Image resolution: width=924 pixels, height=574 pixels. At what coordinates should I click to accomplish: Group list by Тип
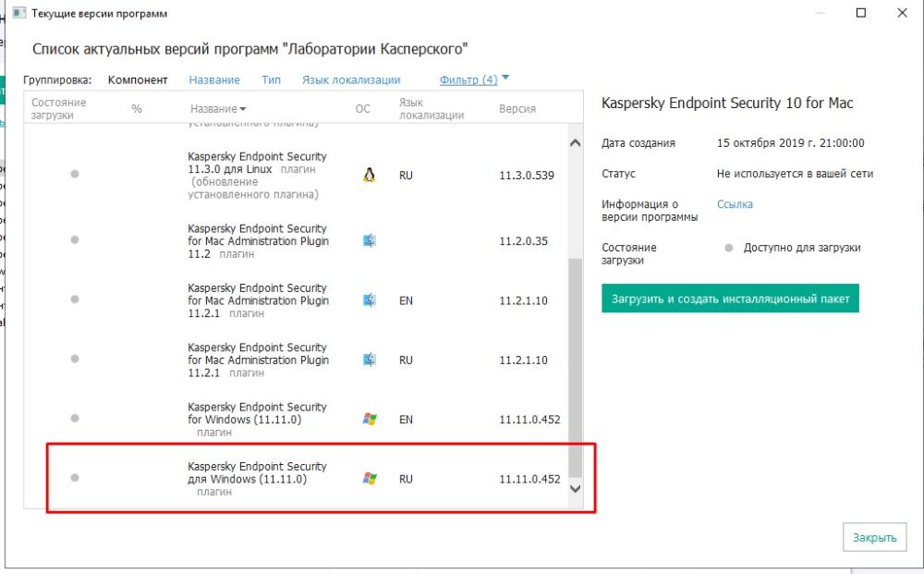click(271, 79)
